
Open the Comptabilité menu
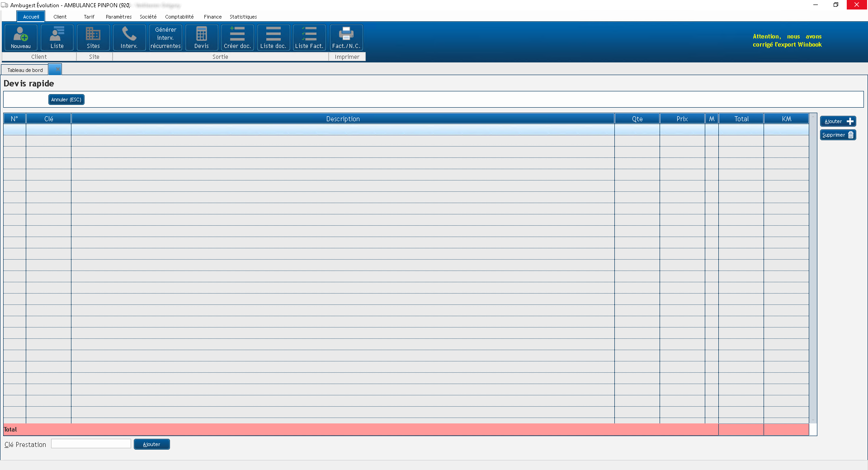pos(179,17)
